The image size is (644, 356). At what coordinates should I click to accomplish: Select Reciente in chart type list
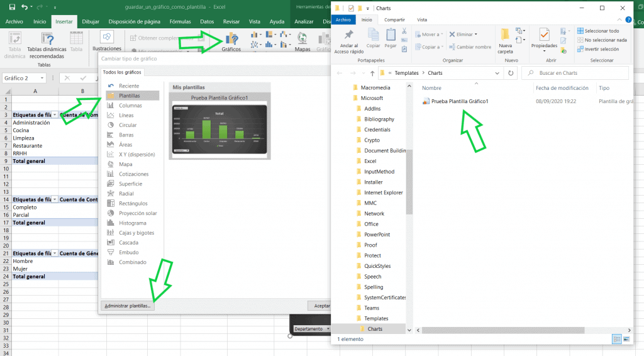[x=129, y=86]
